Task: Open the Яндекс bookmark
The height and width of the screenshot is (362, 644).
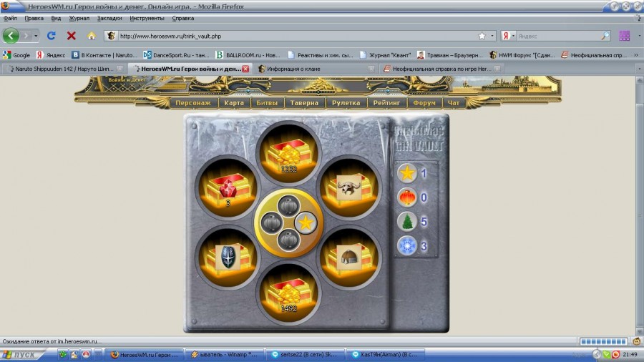Action: click(51, 54)
